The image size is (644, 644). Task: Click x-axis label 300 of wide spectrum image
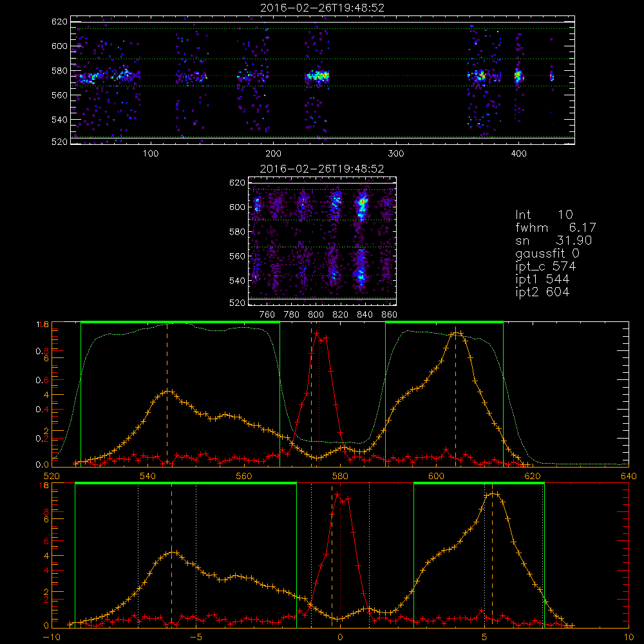tap(396, 154)
